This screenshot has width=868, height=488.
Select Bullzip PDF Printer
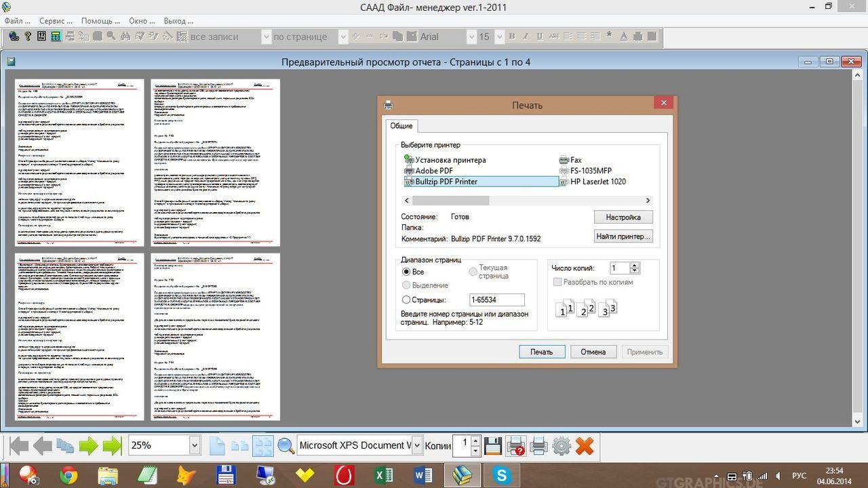pyautogui.click(x=481, y=182)
